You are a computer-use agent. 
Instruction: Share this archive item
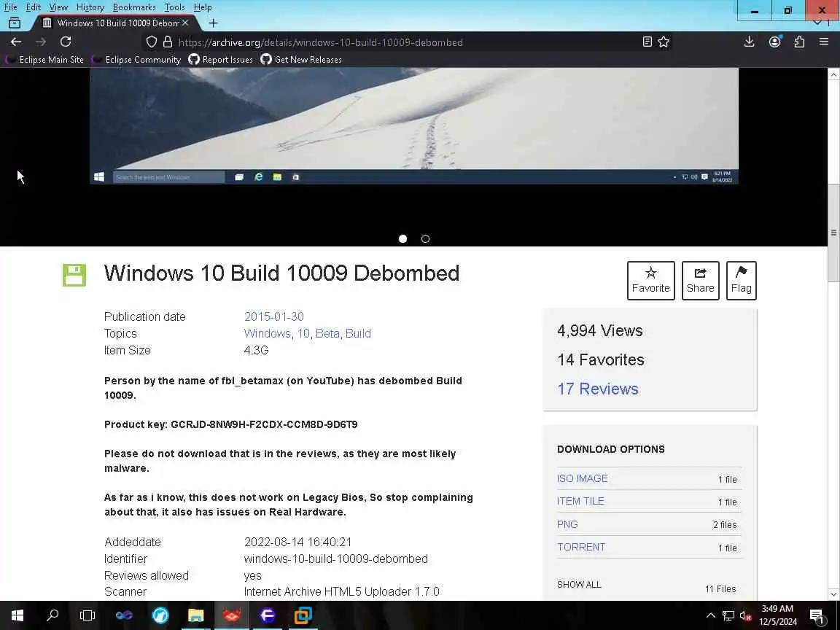click(700, 281)
